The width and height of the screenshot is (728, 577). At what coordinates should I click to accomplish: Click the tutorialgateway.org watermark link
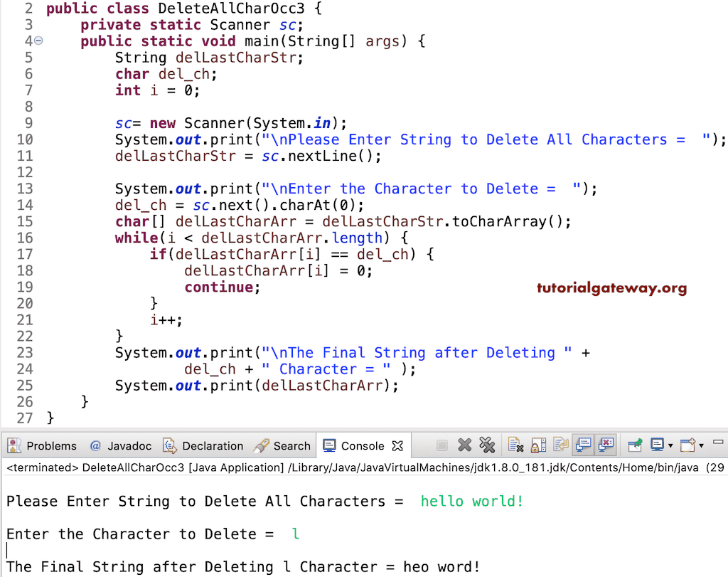[611, 287]
